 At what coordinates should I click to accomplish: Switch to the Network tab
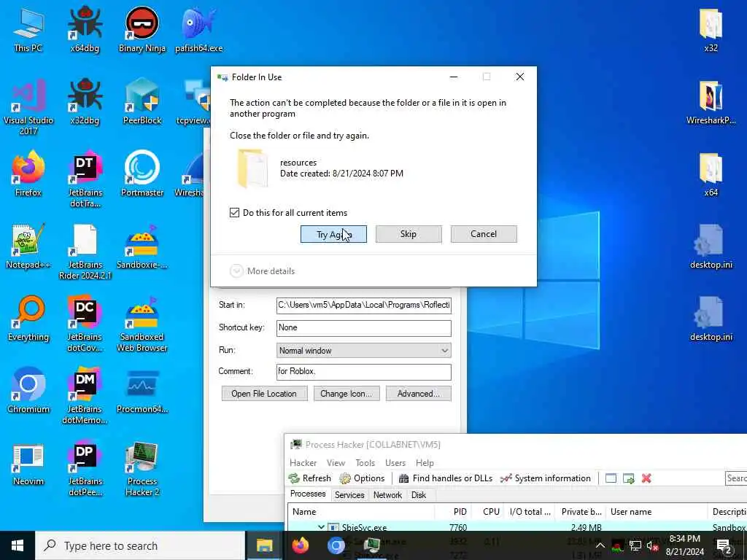(x=387, y=495)
